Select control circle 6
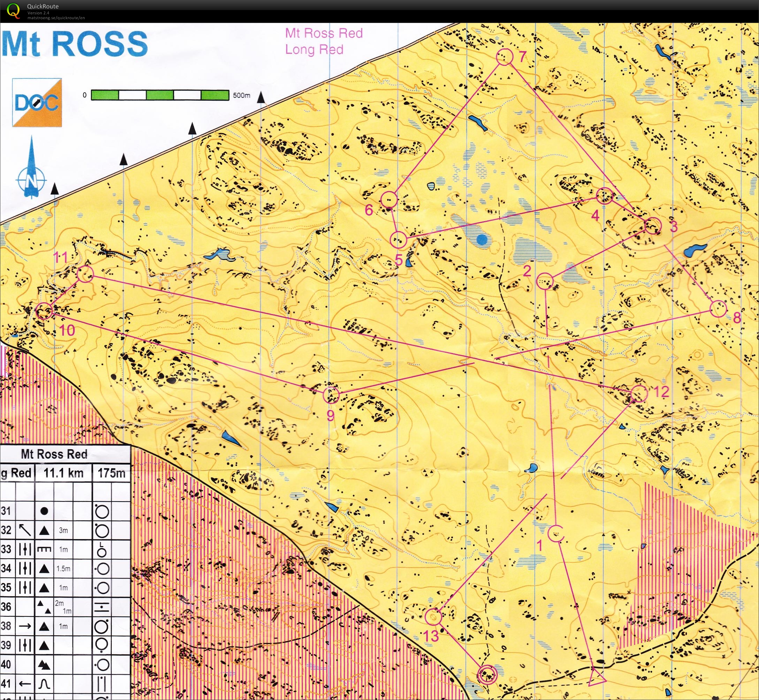 point(389,200)
